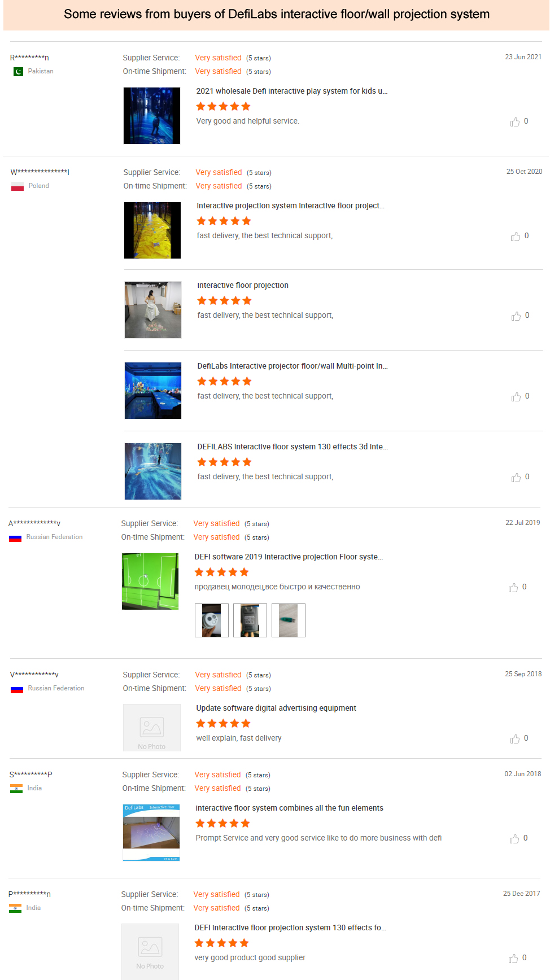Screen dimensions: 550x980
Task: Open 'Interactive projection system interactive floor project' link
Action: point(291,205)
